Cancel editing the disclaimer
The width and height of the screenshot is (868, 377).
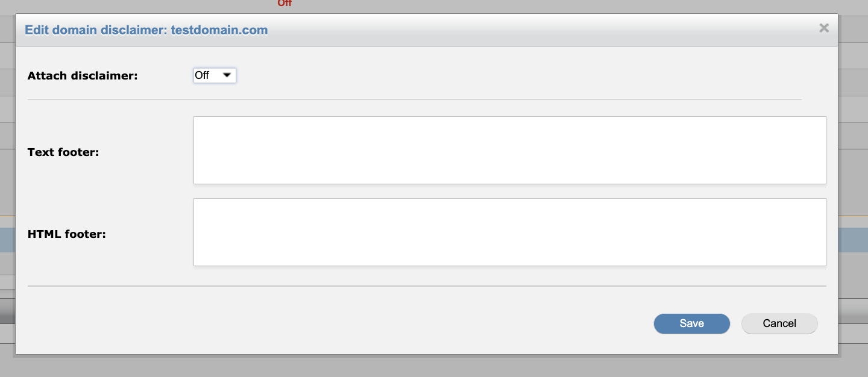coord(779,323)
